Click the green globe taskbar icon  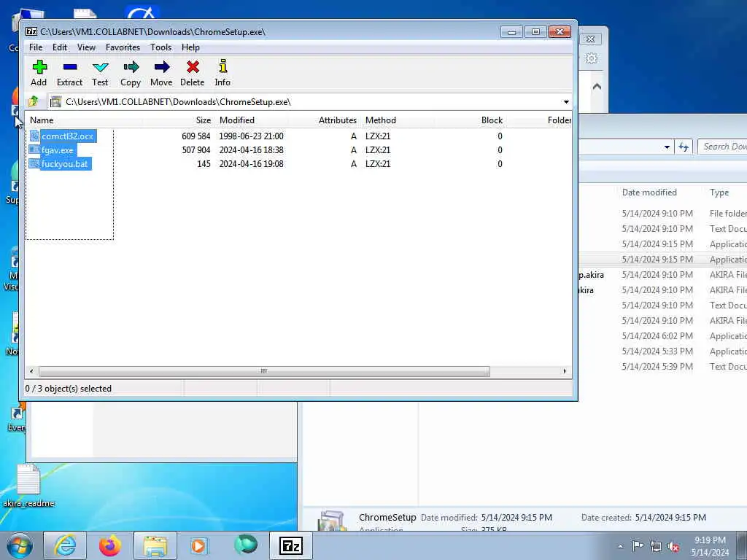point(246,545)
